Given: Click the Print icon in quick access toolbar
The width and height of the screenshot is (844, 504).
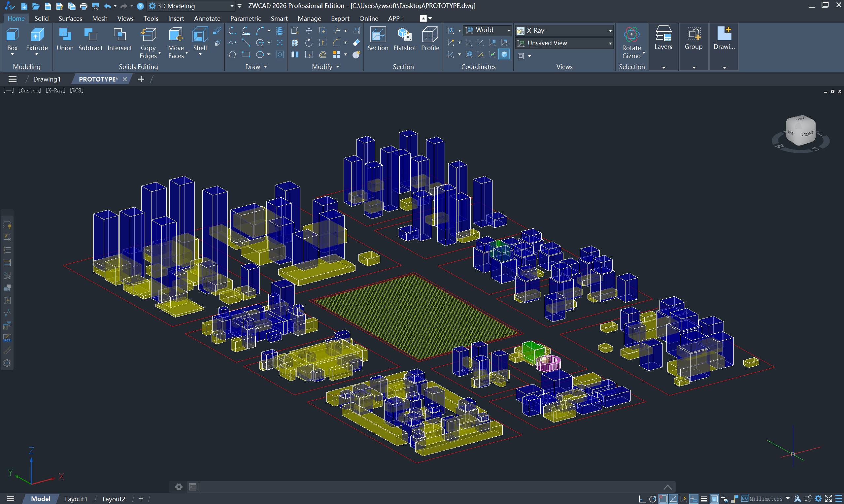Looking at the screenshot, I should (83, 6).
